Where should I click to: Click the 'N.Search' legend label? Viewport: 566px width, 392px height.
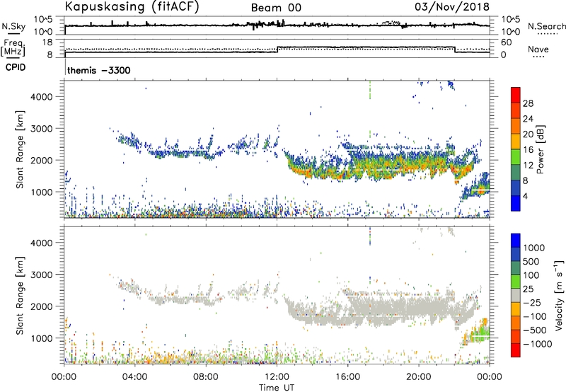point(546,26)
